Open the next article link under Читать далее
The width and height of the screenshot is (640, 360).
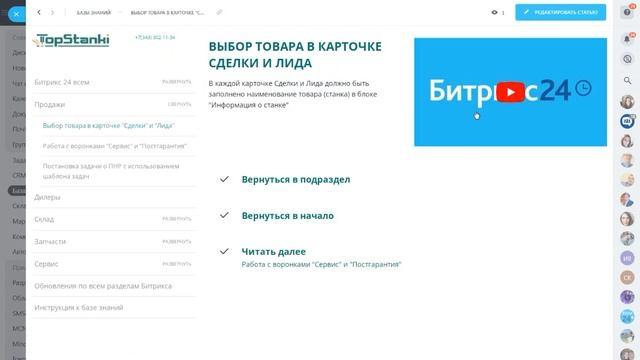[x=322, y=264]
